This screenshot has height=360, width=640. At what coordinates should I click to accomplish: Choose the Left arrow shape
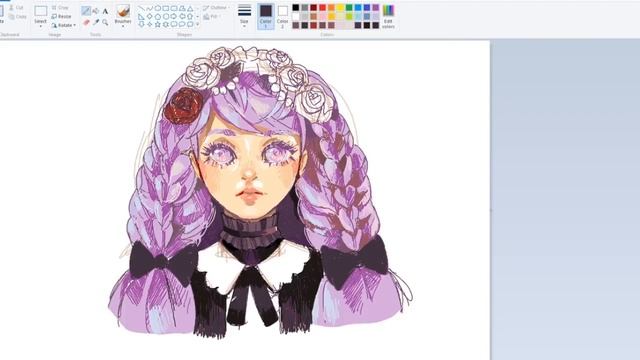point(182,17)
